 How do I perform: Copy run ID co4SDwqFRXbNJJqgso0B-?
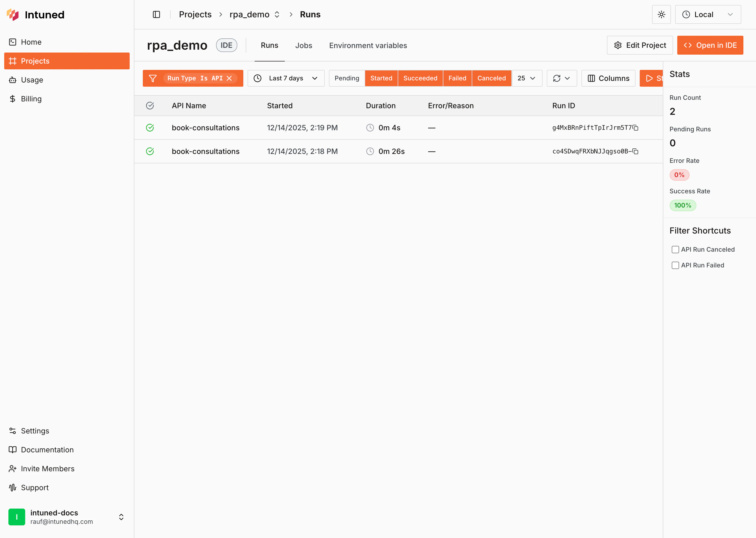point(636,151)
